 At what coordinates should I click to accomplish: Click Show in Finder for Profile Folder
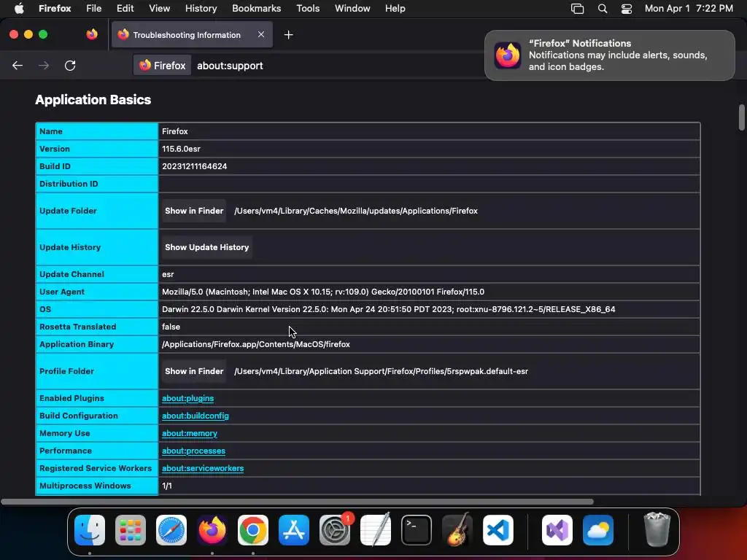point(194,371)
